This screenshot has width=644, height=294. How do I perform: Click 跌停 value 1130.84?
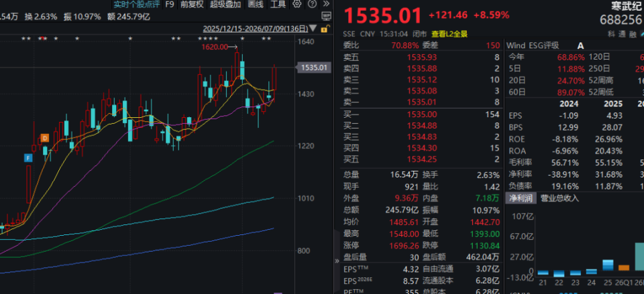pyautogui.click(x=484, y=245)
